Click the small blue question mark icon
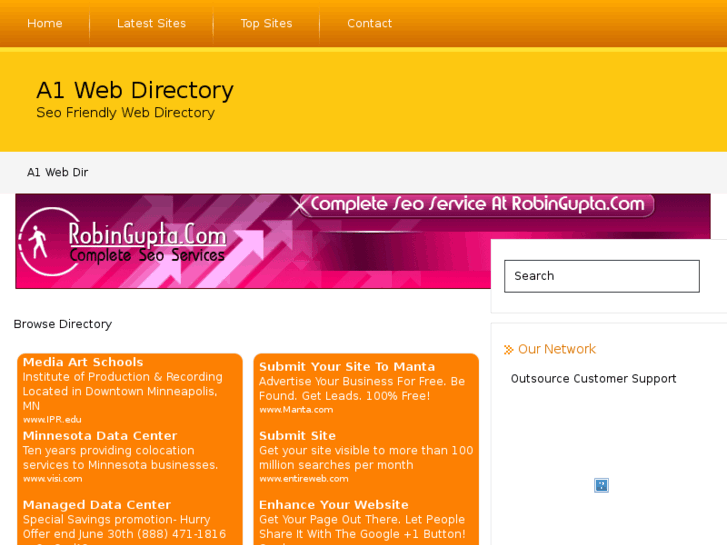Viewport: 727px width, 545px height. (601, 485)
